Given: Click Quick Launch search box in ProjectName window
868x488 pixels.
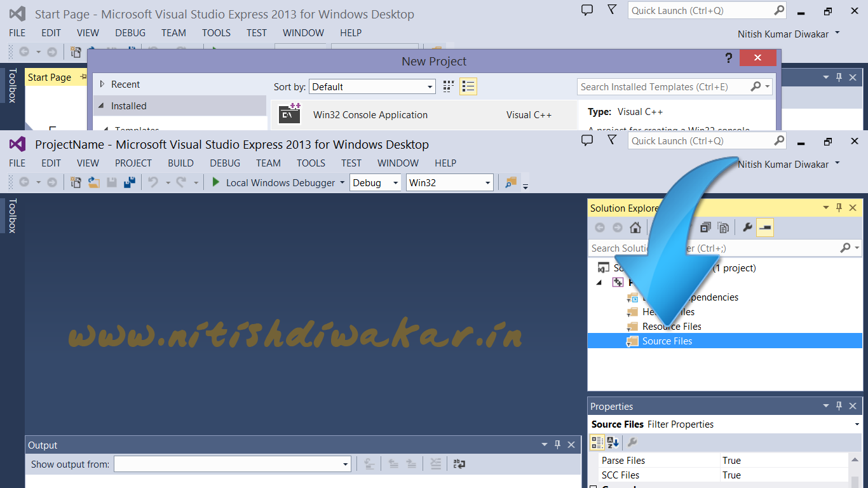Looking at the screenshot, I should point(707,140).
